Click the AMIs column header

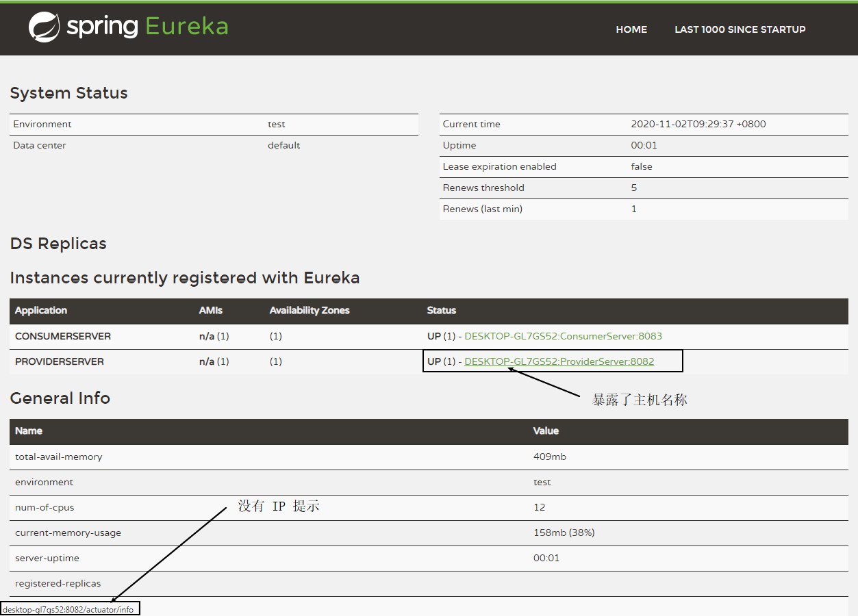(x=210, y=311)
